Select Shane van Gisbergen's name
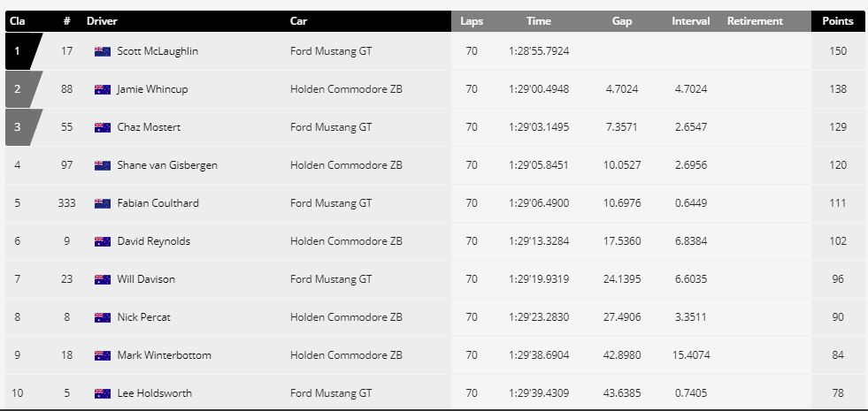 [167, 165]
